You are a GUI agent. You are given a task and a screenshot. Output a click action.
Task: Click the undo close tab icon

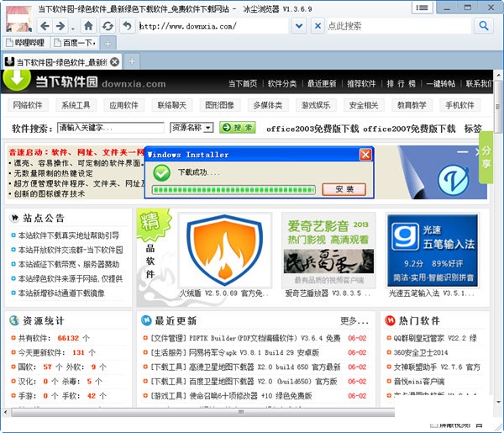(126, 26)
